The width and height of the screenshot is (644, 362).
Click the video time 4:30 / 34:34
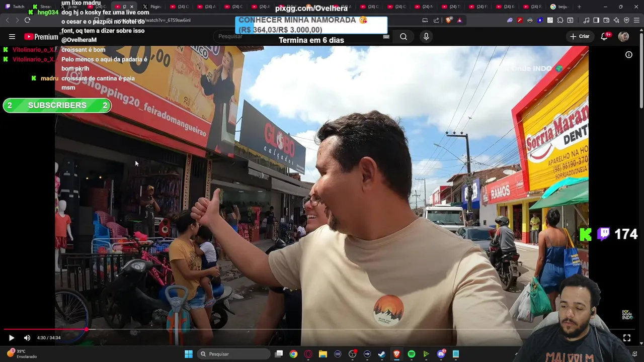49,338
